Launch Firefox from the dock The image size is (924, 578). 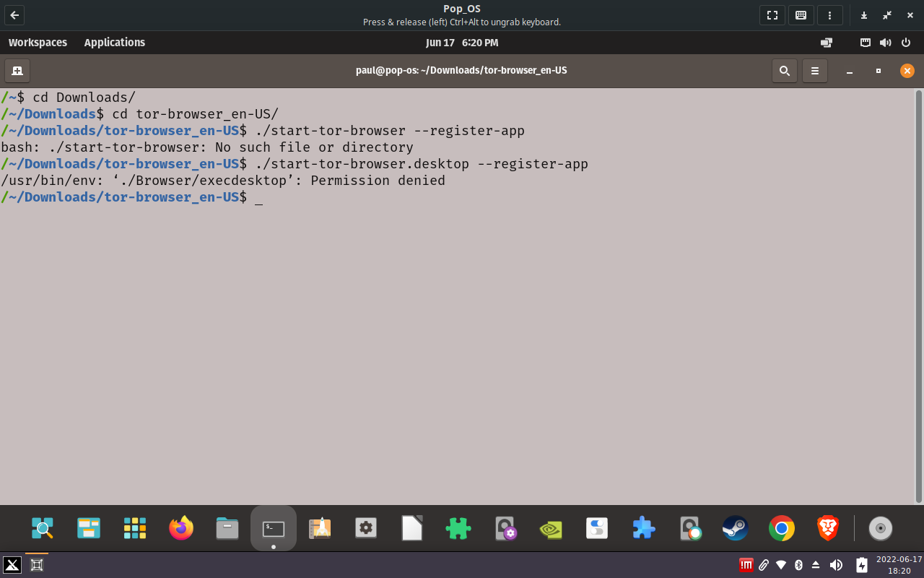[x=181, y=529]
